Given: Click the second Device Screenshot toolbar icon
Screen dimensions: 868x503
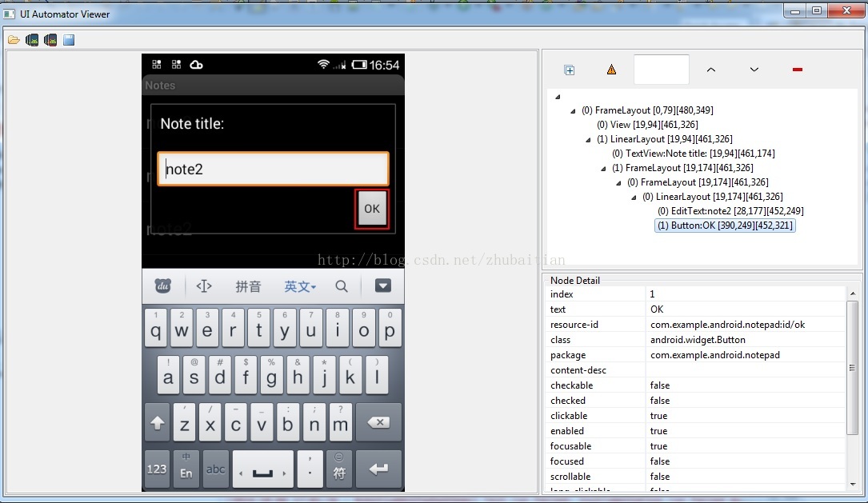Looking at the screenshot, I should tap(50, 40).
